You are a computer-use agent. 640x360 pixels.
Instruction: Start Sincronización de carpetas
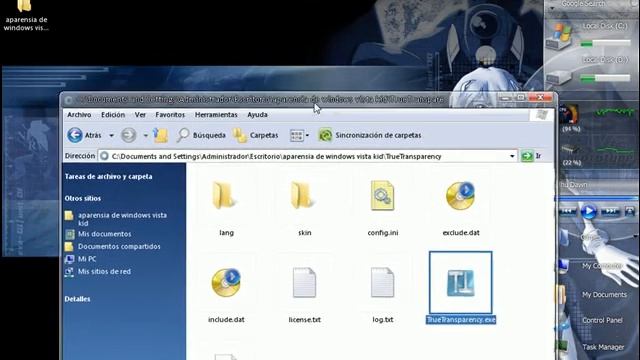click(x=370, y=135)
